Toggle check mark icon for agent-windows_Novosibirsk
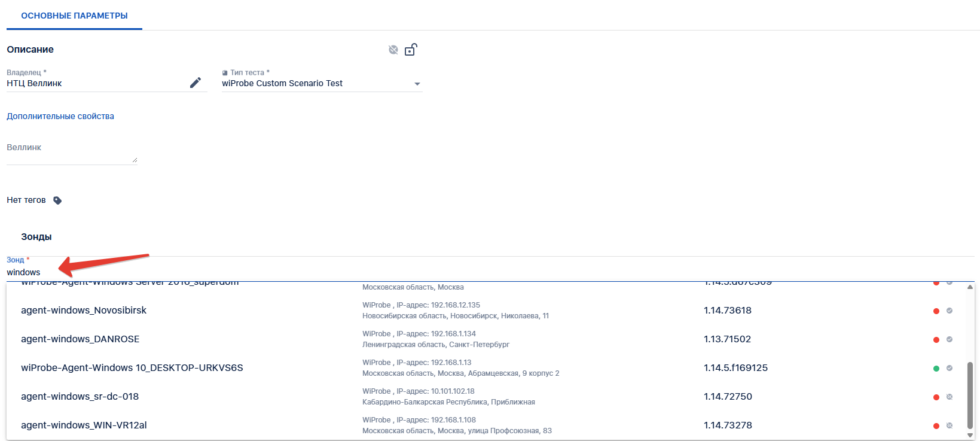Viewport: 980px width, 441px height. (x=950, y=311)
